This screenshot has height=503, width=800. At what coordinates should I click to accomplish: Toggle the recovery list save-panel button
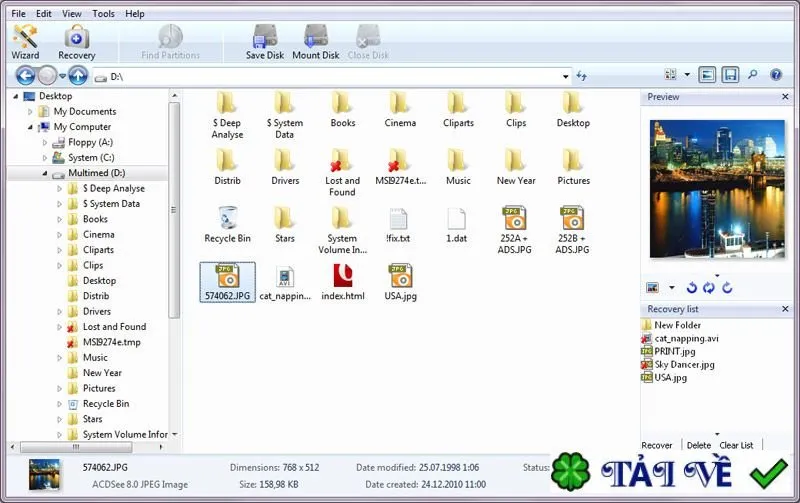tap(730, 75)
